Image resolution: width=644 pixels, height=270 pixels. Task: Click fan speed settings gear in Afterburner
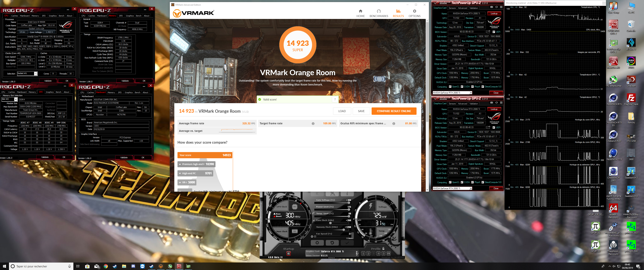coord(312,236)
